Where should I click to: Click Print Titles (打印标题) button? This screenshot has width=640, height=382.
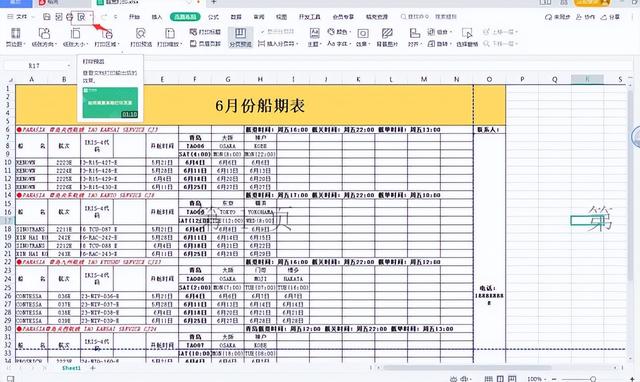(x=205, y=31)
